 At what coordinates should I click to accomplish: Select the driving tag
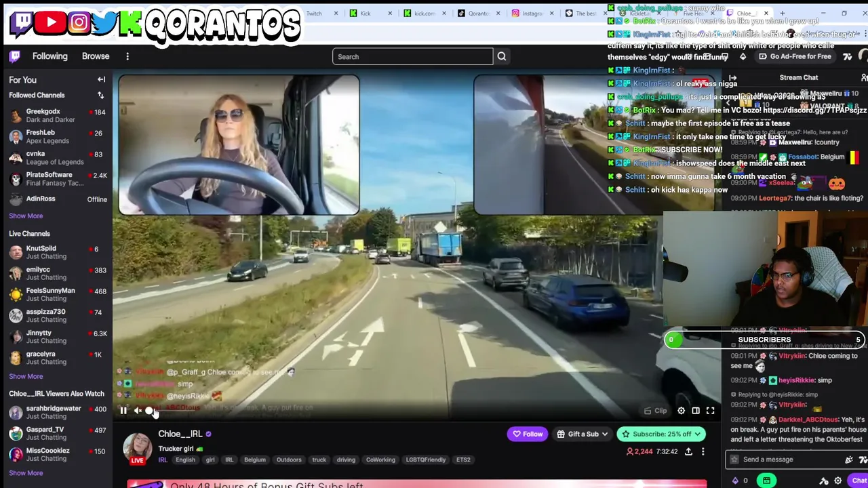pyautogui.click(x=346, y=460)
